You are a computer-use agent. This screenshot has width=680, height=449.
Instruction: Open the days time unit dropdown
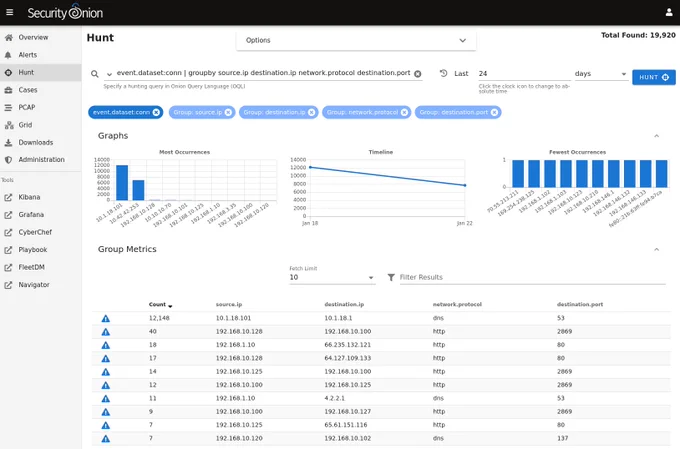click(x=601, y=74)
